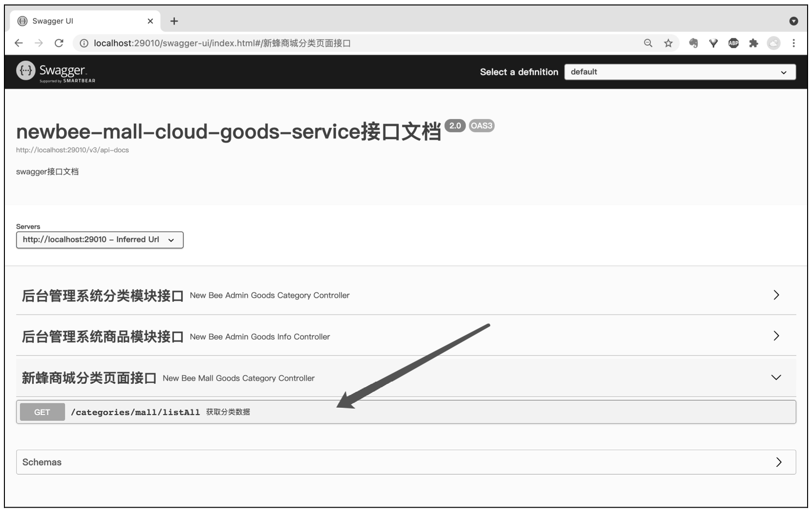Image resolution: width=812 pixels, height=512 pixels.
Task: Bookmark this page with the star icon
Action: (x=668, y=43)
